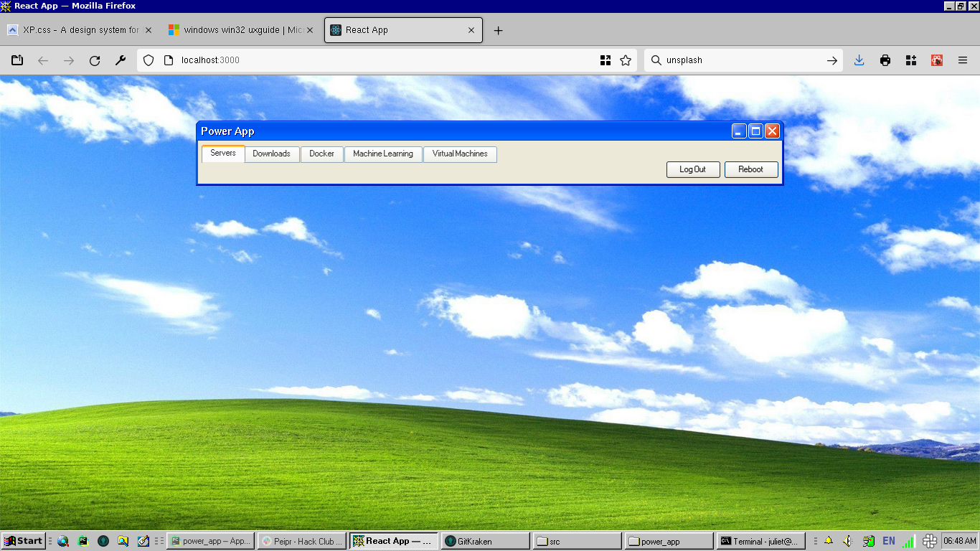Click the grid icon in address bar
Image resolution: width=980 pixels, height=551 pixels.
coord(606,60)
